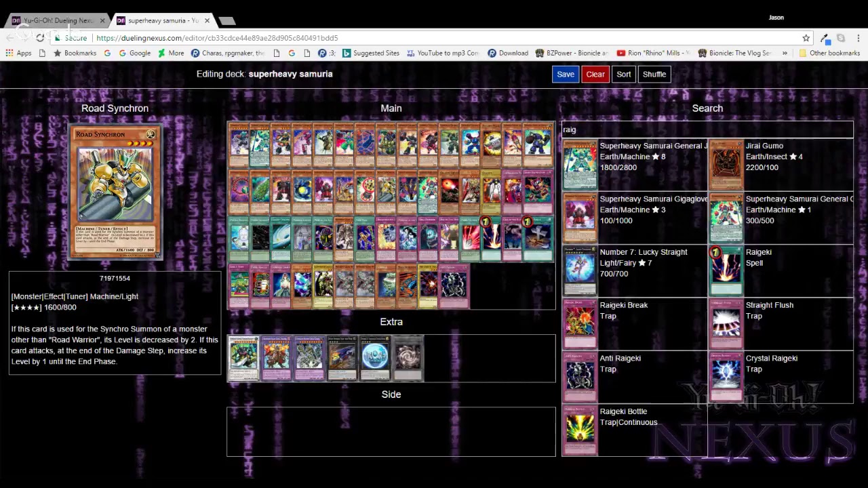Select the blue orb card in Extra deck
Viewport: 868px width, 488px height.
tap(375, 359)
